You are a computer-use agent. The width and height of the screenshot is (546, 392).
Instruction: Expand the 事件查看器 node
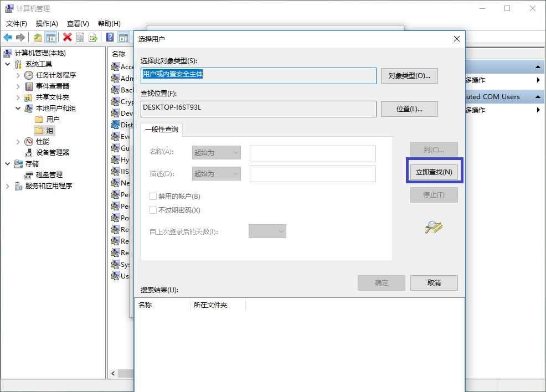pos(18,86)
